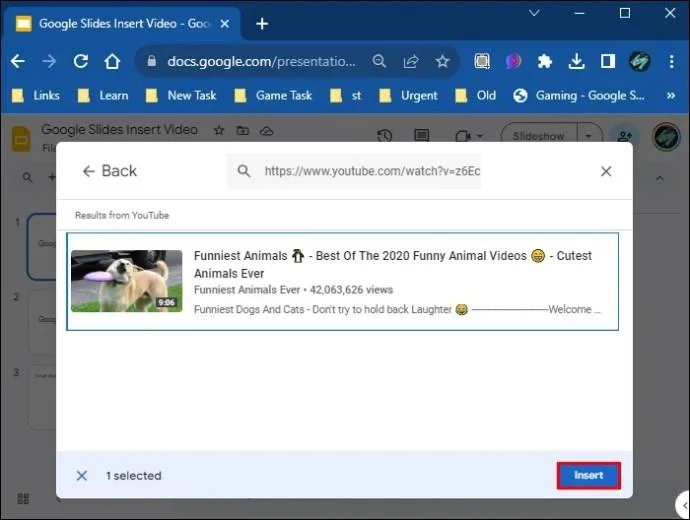690x520 pixels.
Task: Open the tab search dropdown arrow
Action: [x=534, y=14]
